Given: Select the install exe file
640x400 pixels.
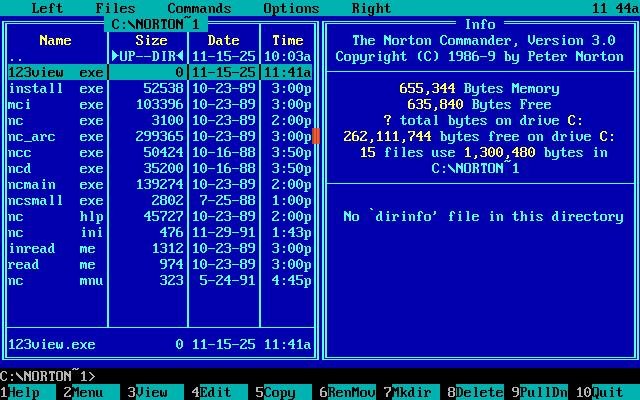Looking at the screenshot, I should tap(160, 88).
